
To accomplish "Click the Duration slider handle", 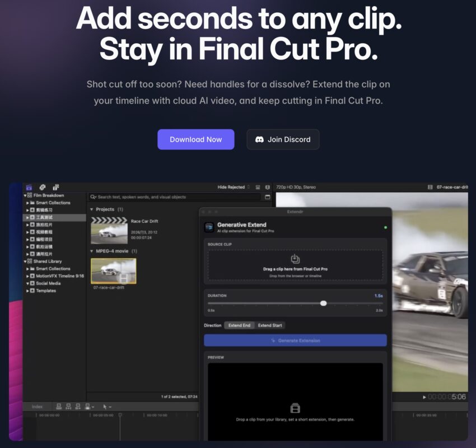I will 324,303.
